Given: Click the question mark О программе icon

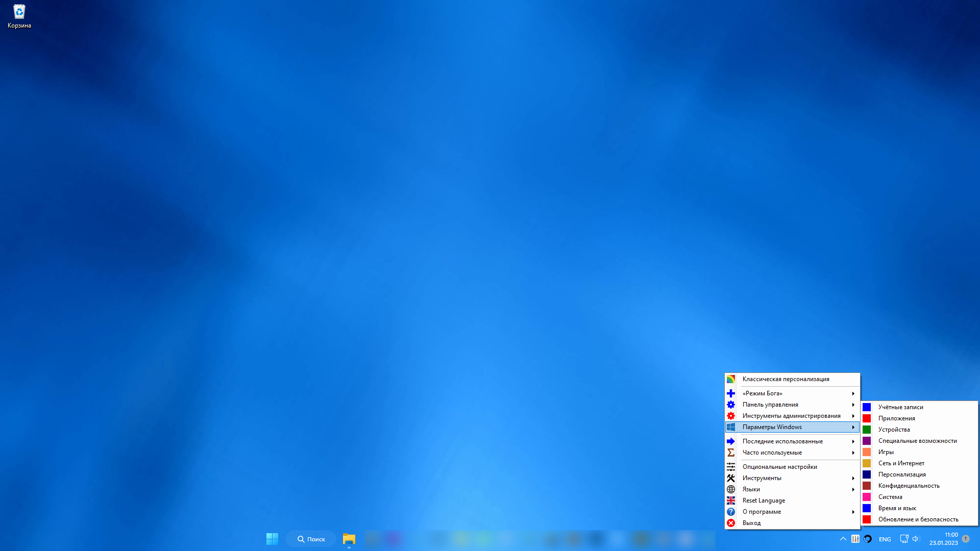Looking at the screenshot, I should pyautogui.click(x=731, y=512).
